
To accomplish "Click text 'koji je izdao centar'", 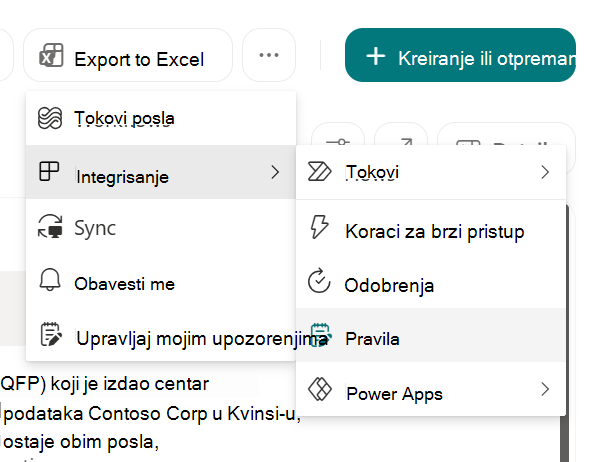I will coord(130,384).
